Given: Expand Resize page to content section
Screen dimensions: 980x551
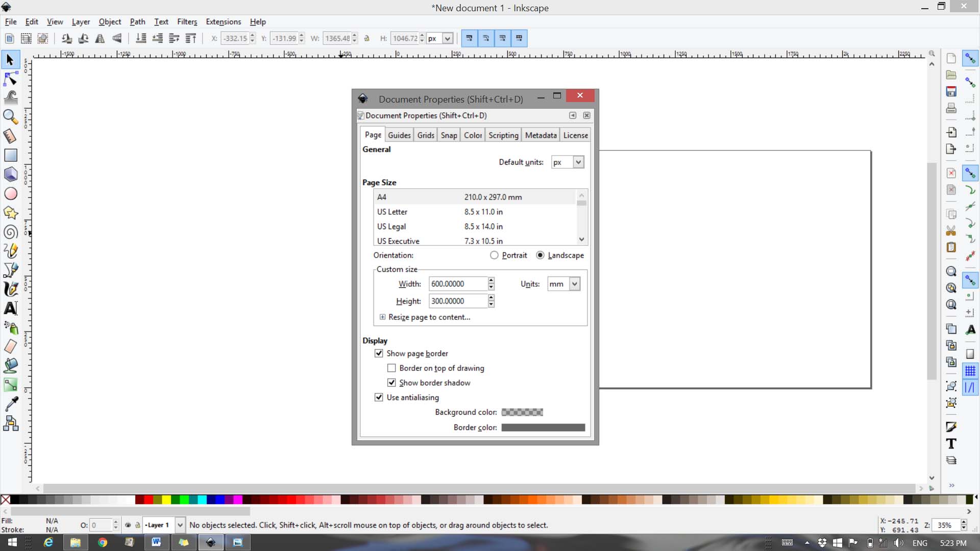Looking at the screenshot, I should click(382, 317).
